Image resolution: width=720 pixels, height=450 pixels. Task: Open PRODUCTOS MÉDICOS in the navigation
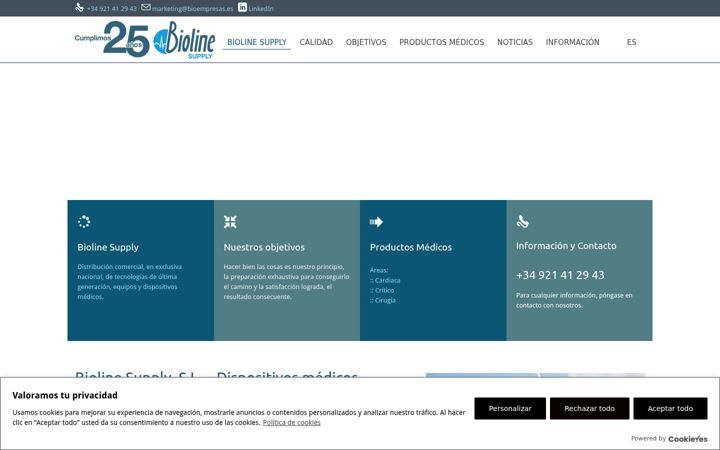click(441, 42)
